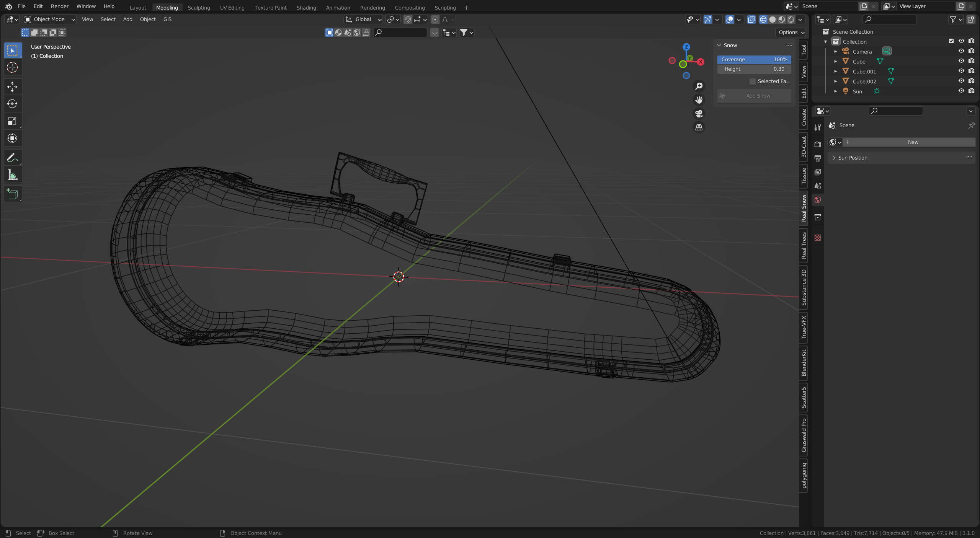Click New world button
This screenshot has width=980, height=538.
pos(913,142)
